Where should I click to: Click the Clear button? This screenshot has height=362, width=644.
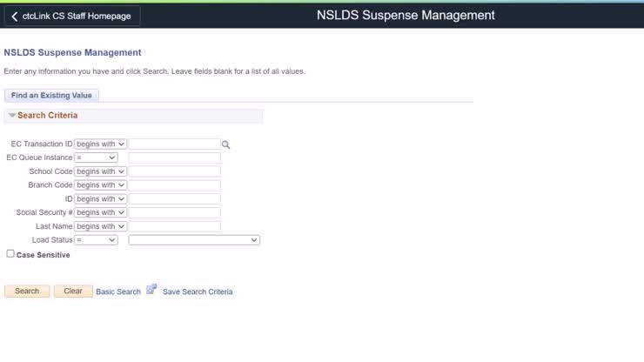(x=73, y=291)
